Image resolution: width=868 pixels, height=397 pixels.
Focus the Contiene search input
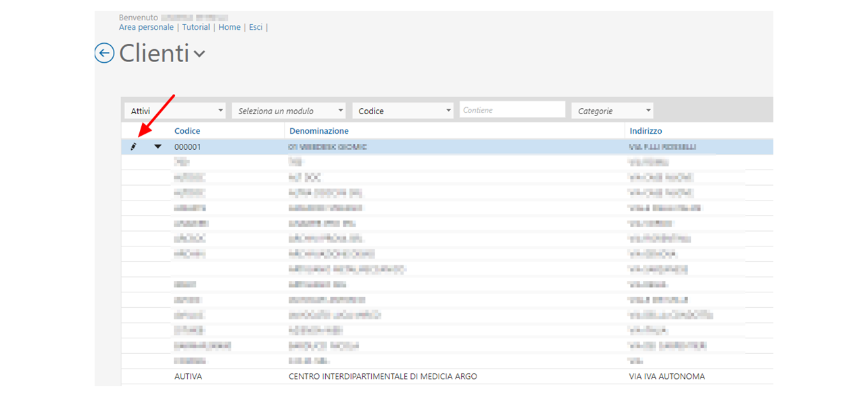point(512,110)
